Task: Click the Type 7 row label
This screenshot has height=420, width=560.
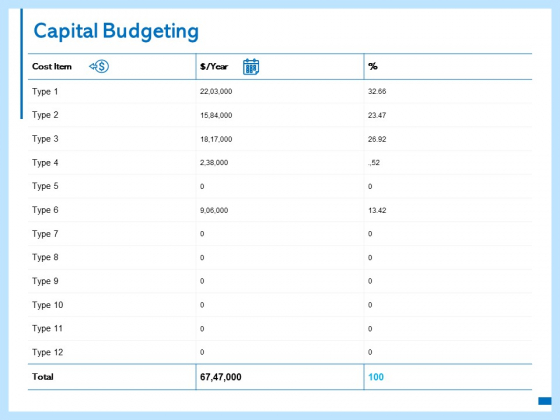Action: tap(45, 234)
